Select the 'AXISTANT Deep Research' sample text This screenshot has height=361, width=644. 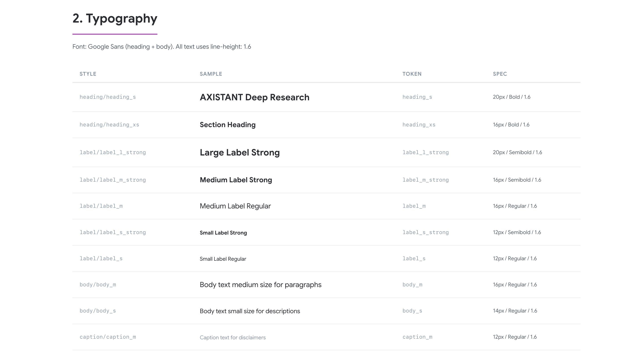254,97
